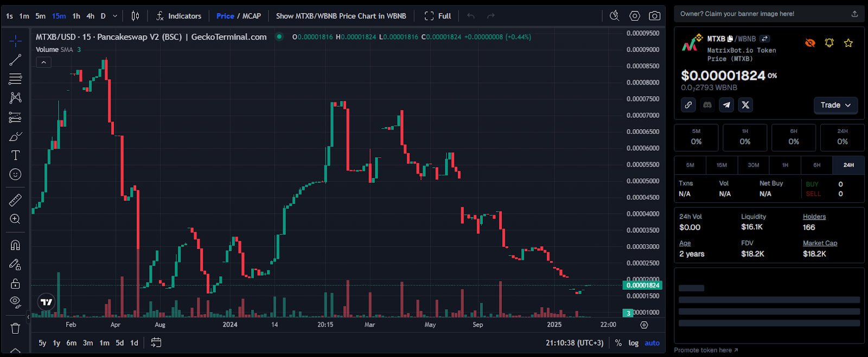
Task: Toggle magnet mode for drawings
Action: pos(15,245)
